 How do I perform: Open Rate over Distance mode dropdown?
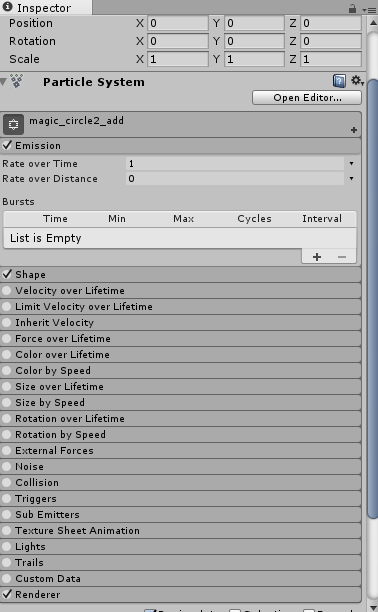[x=351, y=178]
